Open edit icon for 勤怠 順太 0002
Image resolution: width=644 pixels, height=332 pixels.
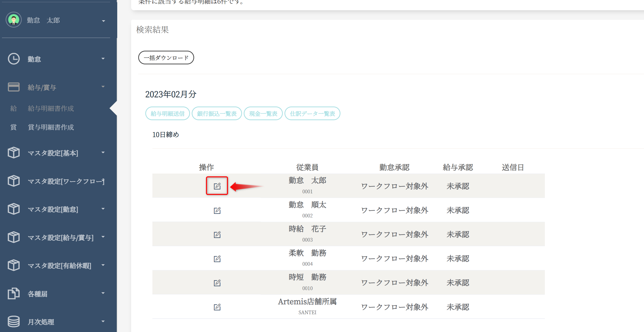pyautogui.click(x=217, y=210)
